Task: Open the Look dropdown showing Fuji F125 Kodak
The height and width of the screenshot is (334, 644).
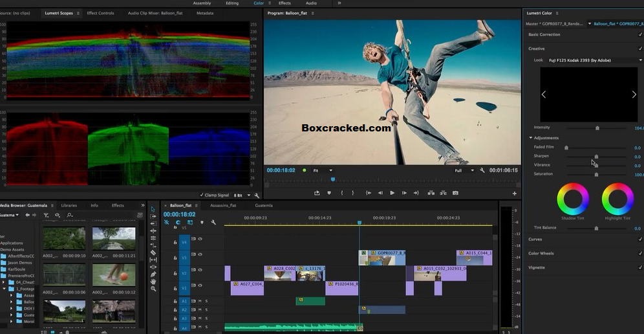Action: click(595, 60)
